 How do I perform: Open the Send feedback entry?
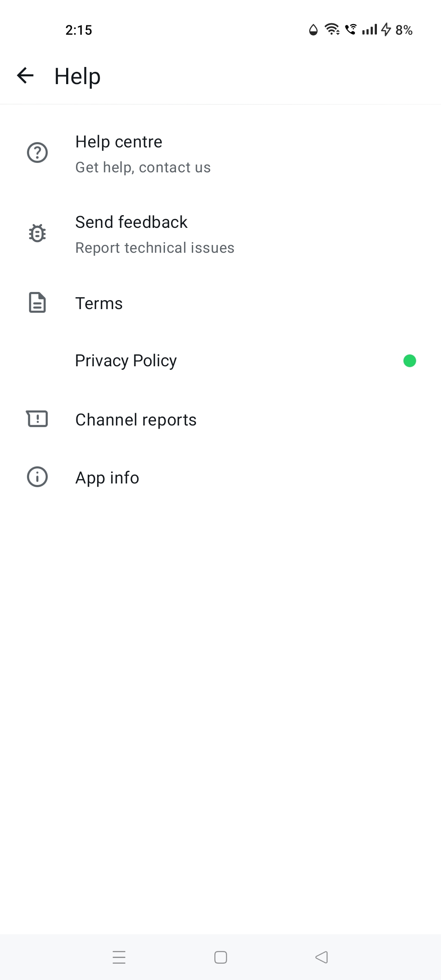coord(131,223)
